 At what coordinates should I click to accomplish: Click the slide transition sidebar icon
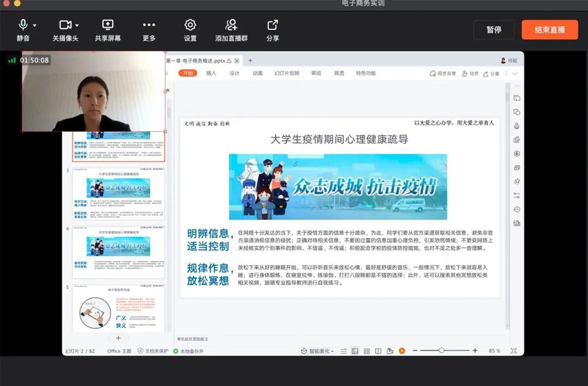tap(517, 98)
